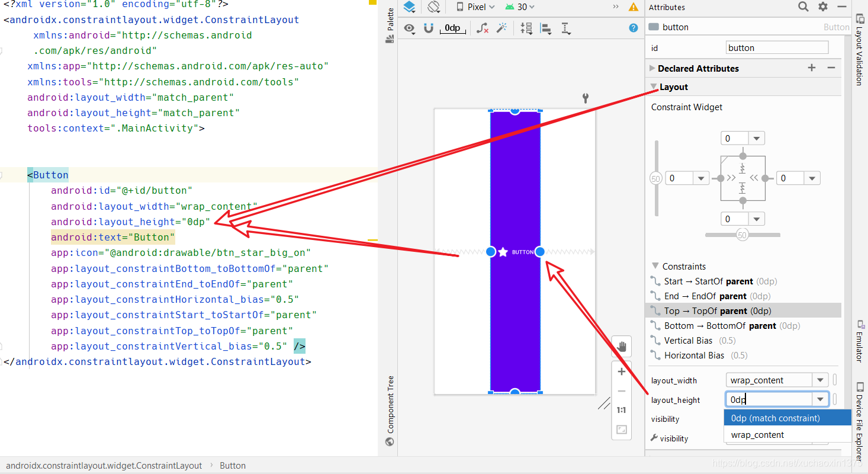Click top constraint dot in widget
Image resolution: width=868 pixels, height=474 pixels.
743,156
